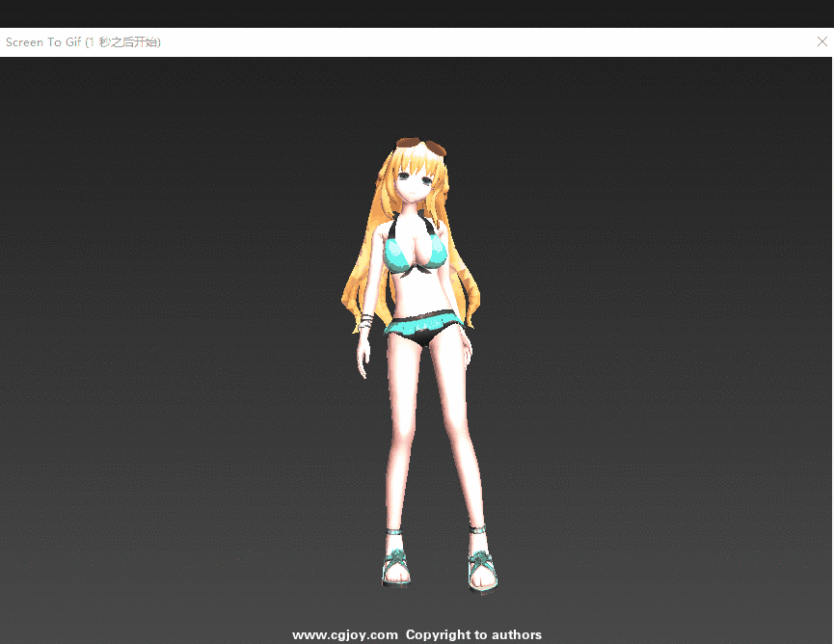Click the www.cgjoy.com watermark link
Viewport: 834px width, 644px height.
pos(345,634)
